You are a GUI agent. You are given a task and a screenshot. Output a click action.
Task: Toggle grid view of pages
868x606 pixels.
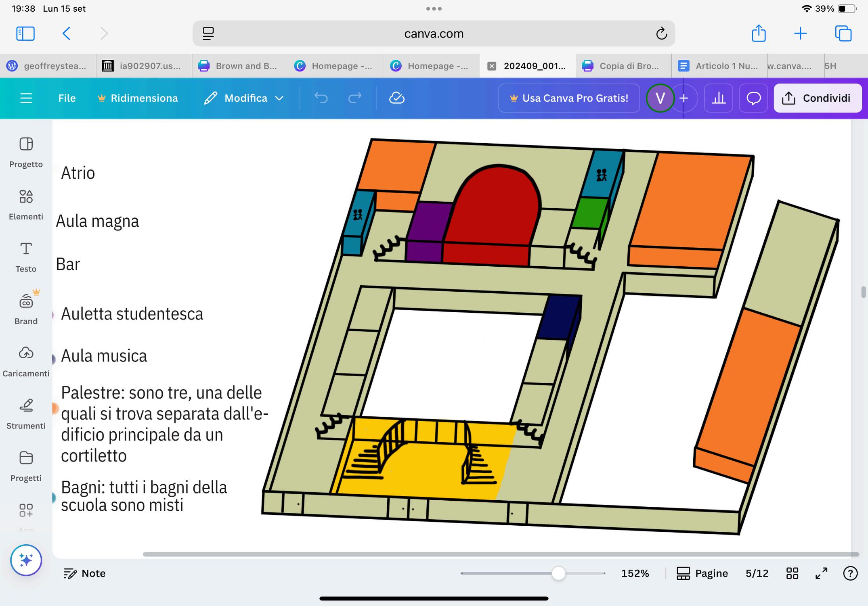click(792, 573)
